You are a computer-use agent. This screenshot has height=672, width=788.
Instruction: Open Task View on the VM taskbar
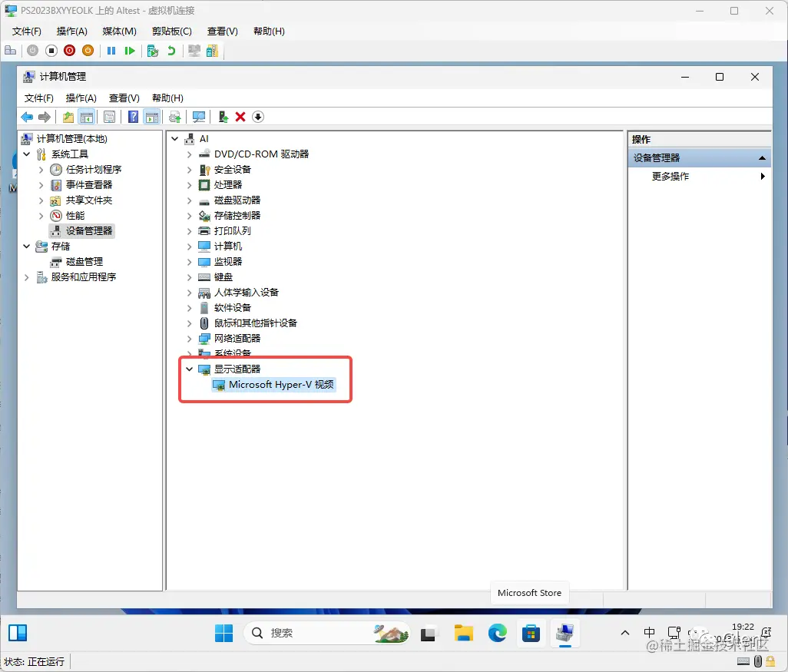point(428,634)
